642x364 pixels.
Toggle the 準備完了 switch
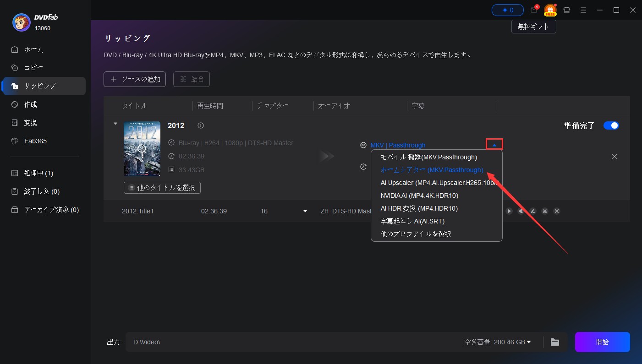[x=611, y=125]
